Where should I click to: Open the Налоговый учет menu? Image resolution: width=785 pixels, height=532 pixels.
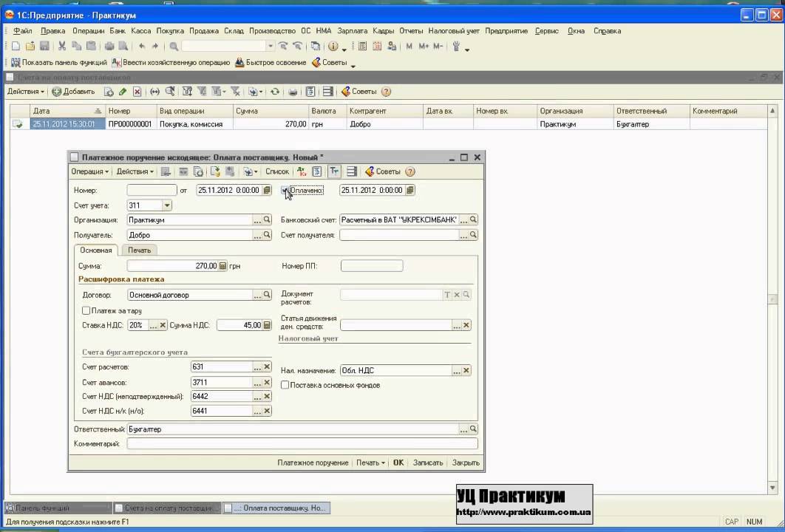tap(454, 31)
